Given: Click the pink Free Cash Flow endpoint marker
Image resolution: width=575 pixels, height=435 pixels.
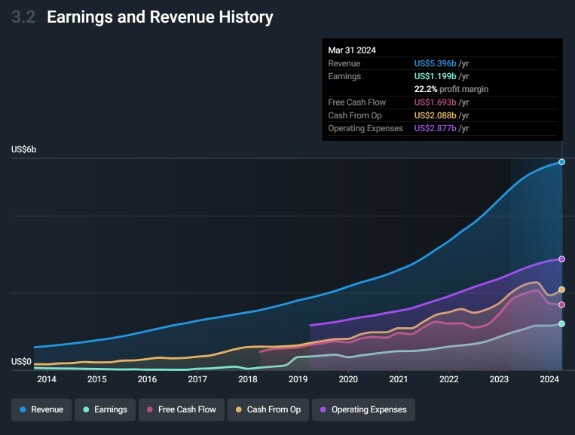Looking at the screenshot, I should tap(561, 304).
